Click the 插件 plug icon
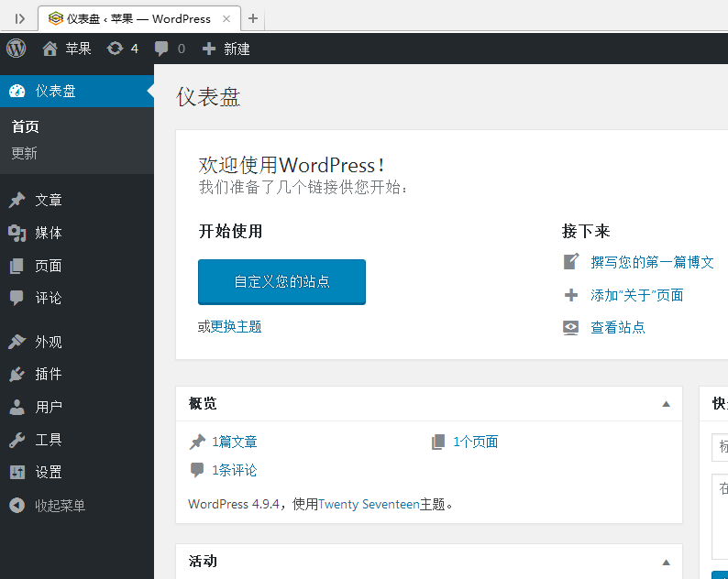The width and height of the screenshot is (728, 579). 17,374
